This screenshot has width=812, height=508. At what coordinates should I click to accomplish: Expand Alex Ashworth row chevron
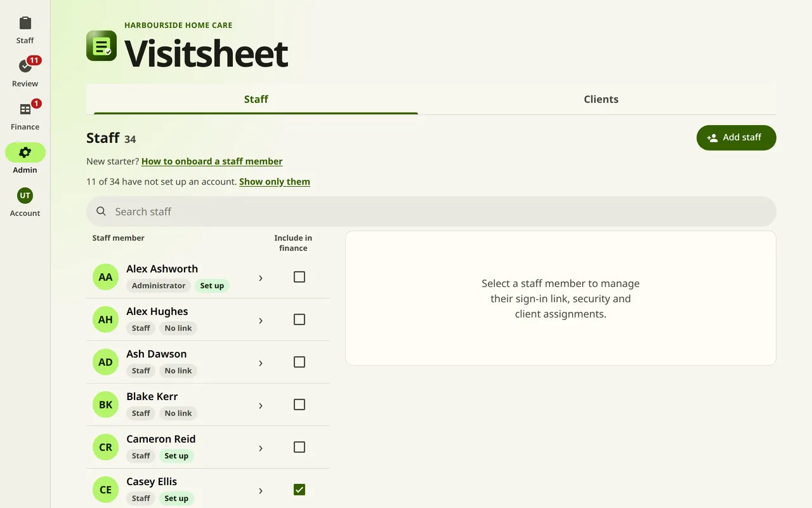260,278
